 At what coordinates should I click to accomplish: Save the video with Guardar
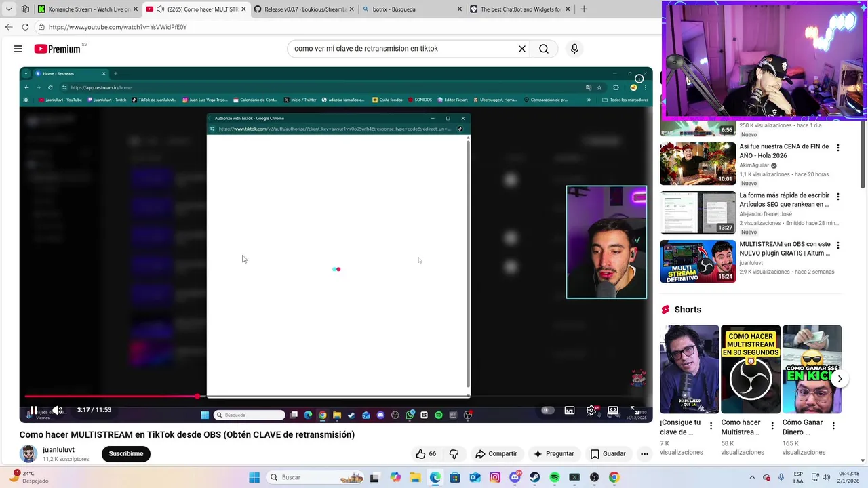pos(608,454)
